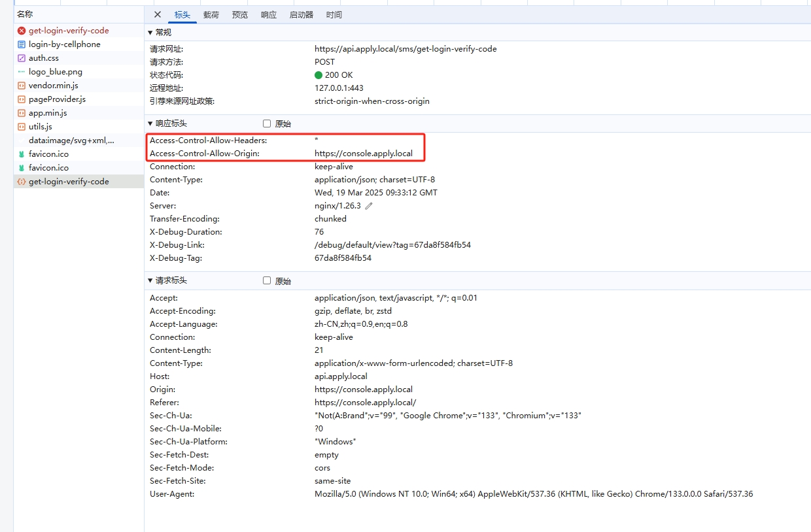Click the edit pencil icon next to nginx/1.26.3

pos(369,206)
